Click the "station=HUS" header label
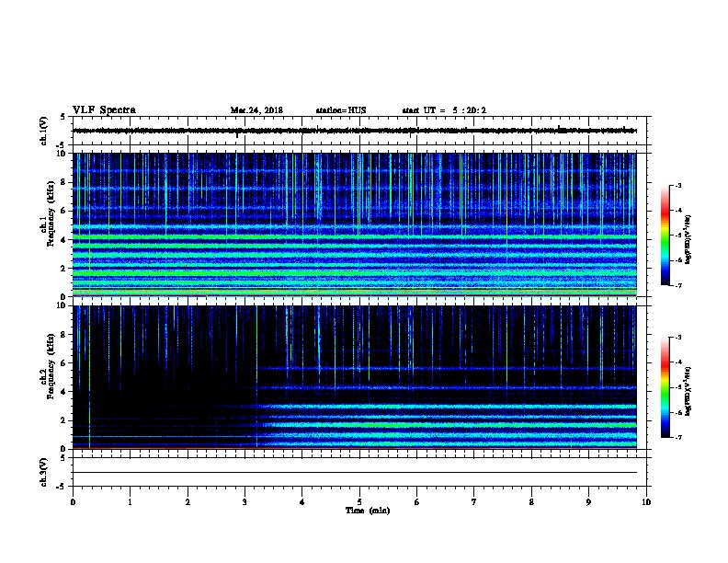 (x=341, y=110)
